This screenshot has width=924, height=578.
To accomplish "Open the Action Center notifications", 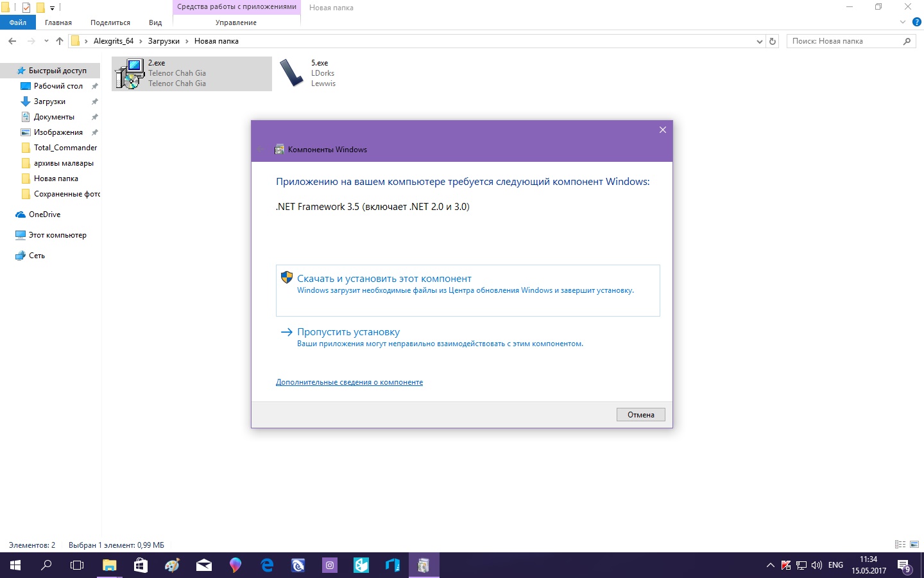I will click(904, 565).
